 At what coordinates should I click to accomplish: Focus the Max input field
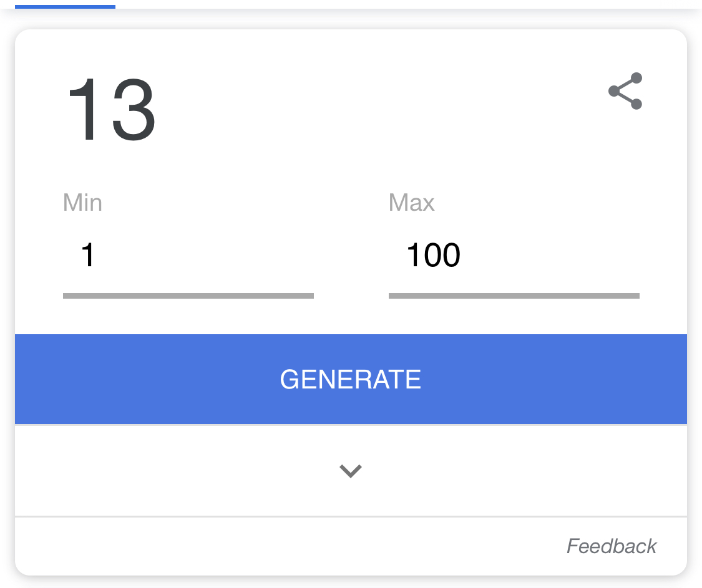coord(514,256)
